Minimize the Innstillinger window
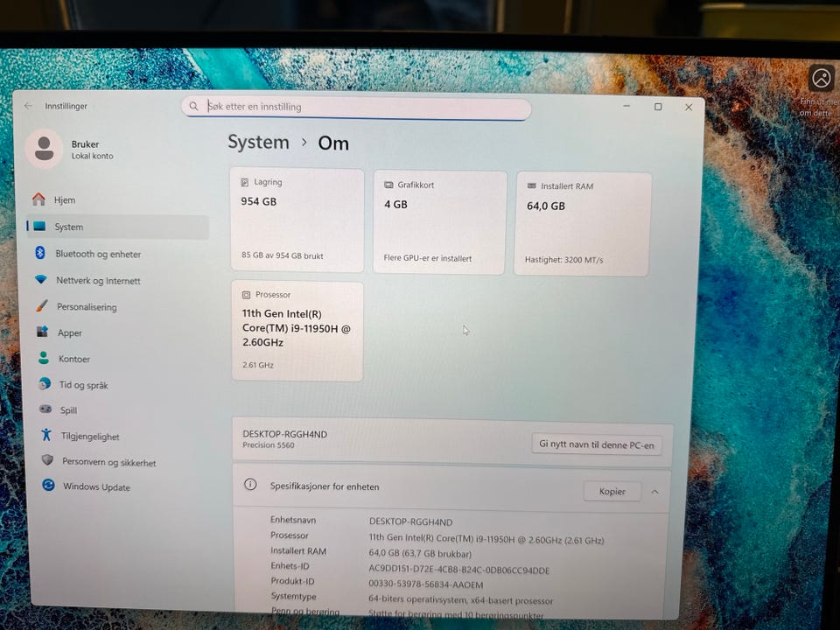 coord(626,106)
